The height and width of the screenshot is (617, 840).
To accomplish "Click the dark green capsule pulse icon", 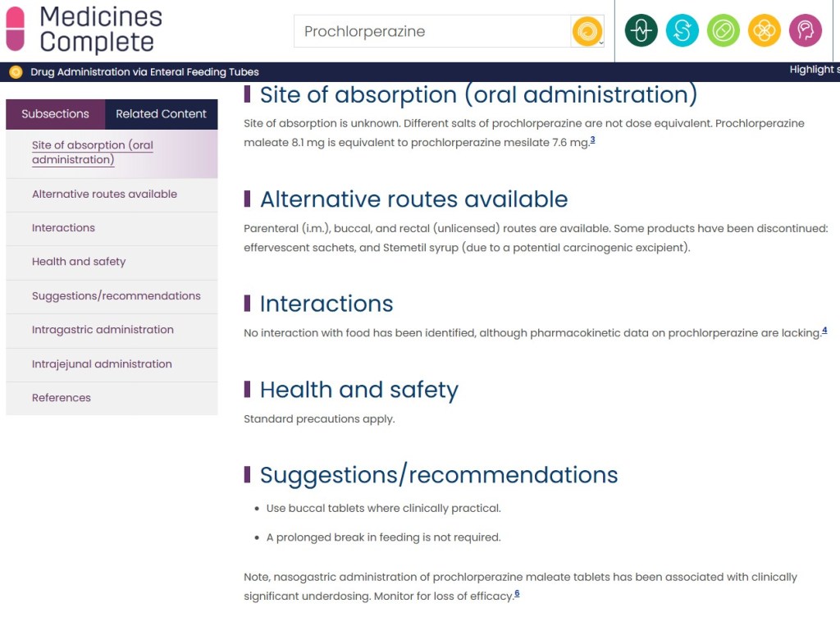I will click(641, 31).
